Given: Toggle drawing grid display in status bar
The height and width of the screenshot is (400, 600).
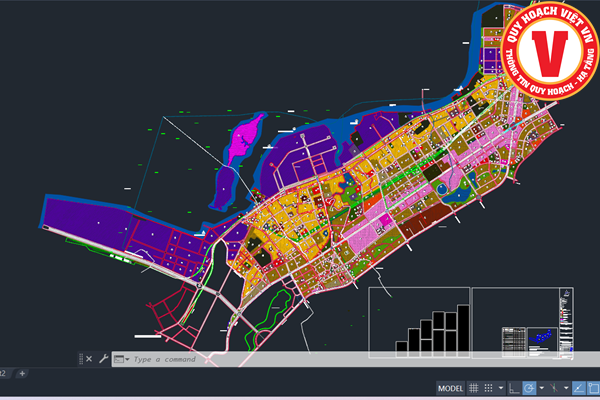Looking at the screenshot, I should 473,388.
